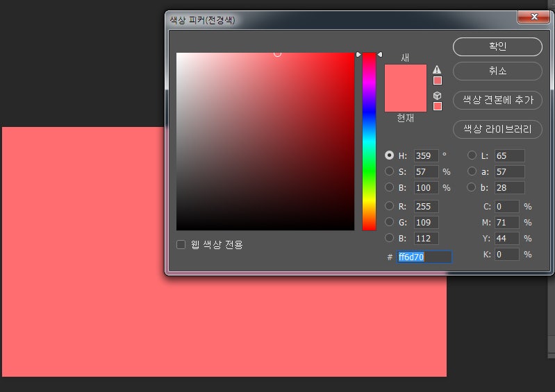The image size is (555, 392).
Task: Click the out-of-gamut warning triangle icon
Action: [437, 69]
